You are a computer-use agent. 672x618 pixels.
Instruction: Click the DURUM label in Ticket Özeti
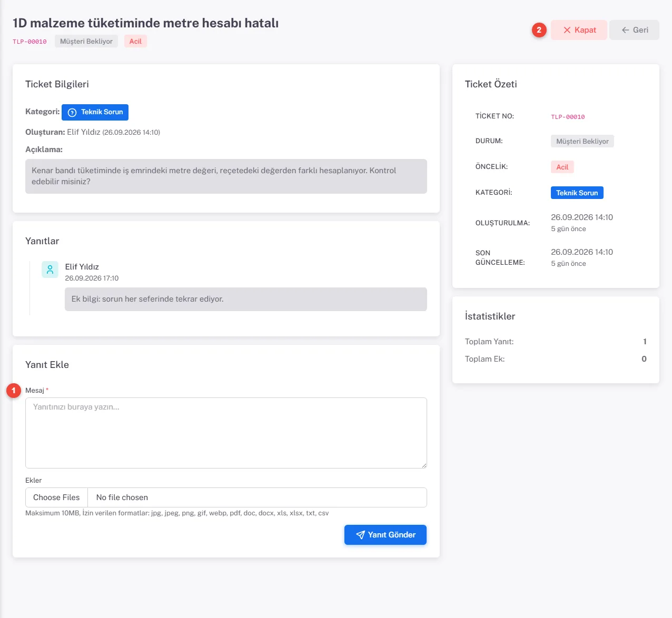coord(489,141)
